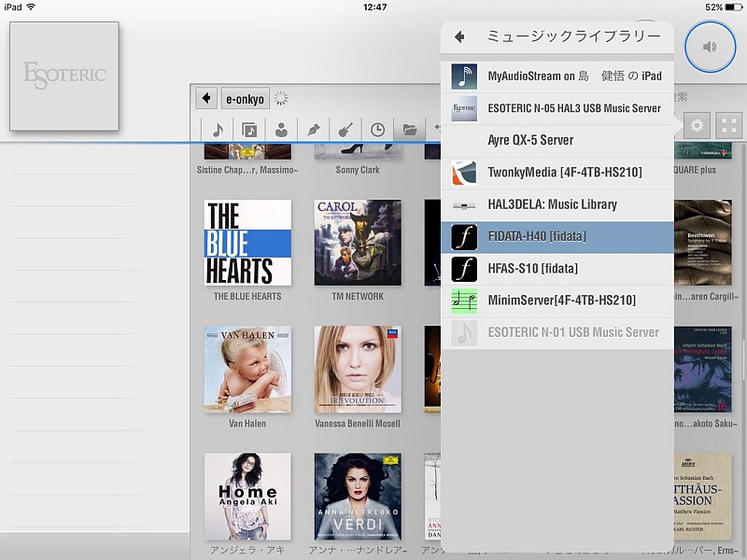Tap the Sonny Clark artist label
This screenshot has width=747, height=560.
358,170
